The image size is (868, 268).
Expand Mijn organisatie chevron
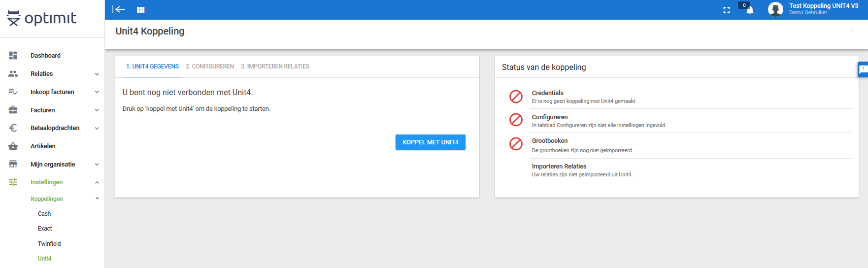[x=97, y=165]
